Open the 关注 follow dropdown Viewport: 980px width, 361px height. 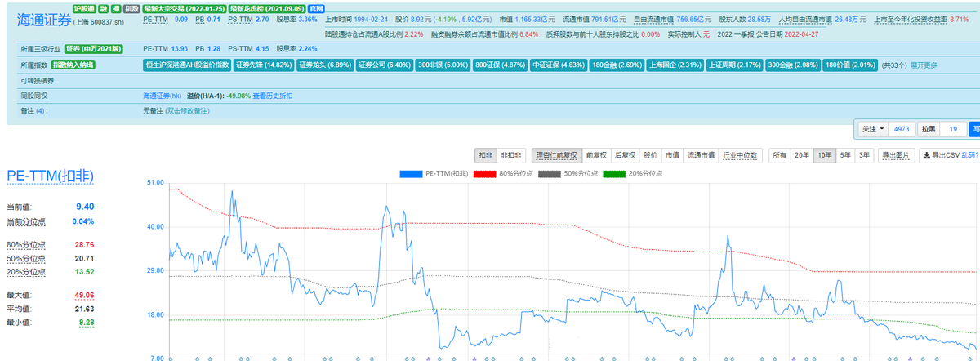pos(872,129)
